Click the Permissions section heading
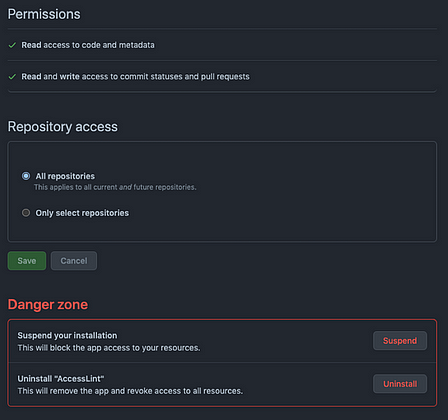This screenshot has height=420, width=448. click(44, 14)
